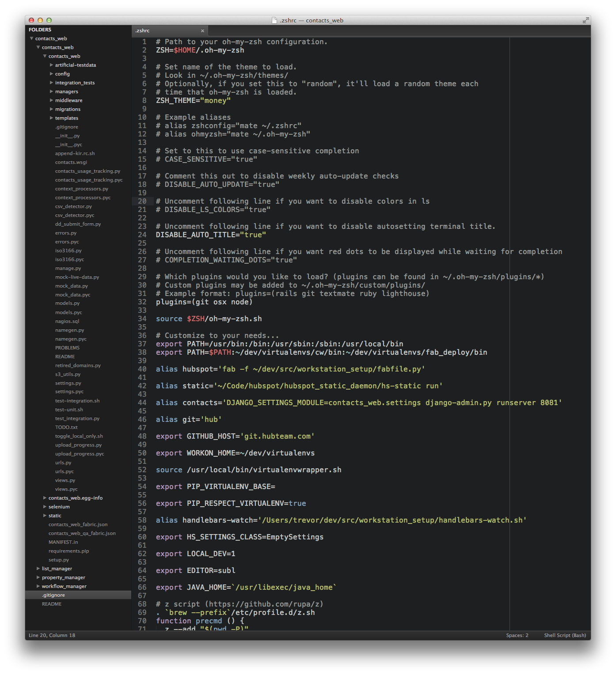616x675 pixels.
Task: Click Spaces: 2 indentation setting
Action: tap(517, 635)
